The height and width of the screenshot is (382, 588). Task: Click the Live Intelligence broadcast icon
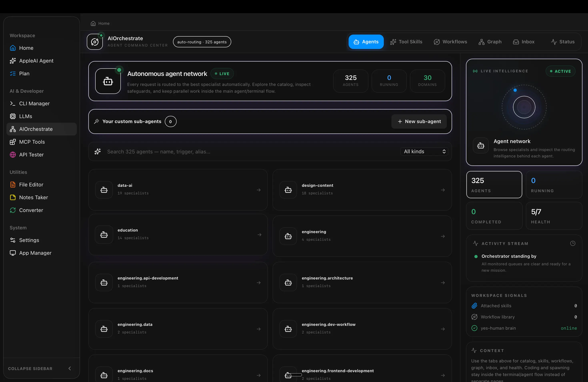[x=475, y=71]
